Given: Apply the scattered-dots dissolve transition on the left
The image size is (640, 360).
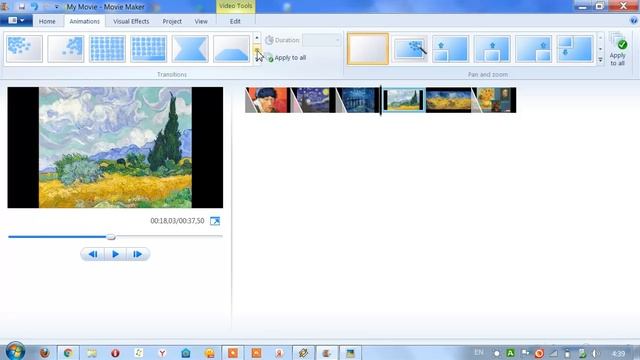Looking at the screenshot, I should click(24, 49).
